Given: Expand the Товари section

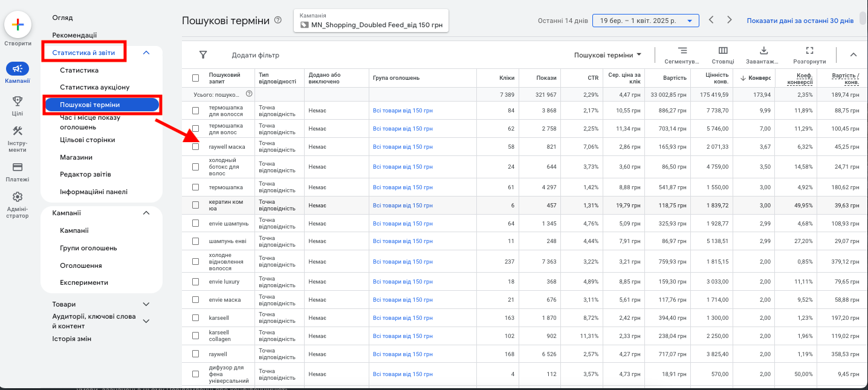Looking at the screenshot, I should point(146,304).
